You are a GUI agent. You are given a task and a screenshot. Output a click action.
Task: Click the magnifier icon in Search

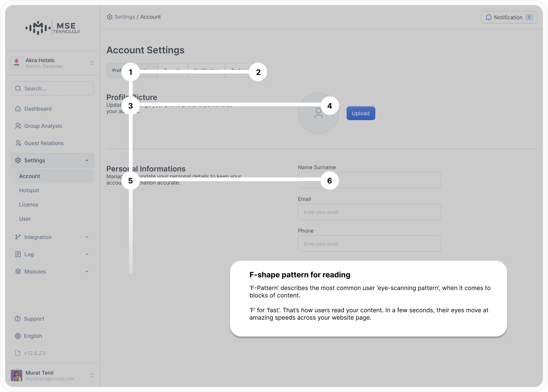(x=18, y=89)
